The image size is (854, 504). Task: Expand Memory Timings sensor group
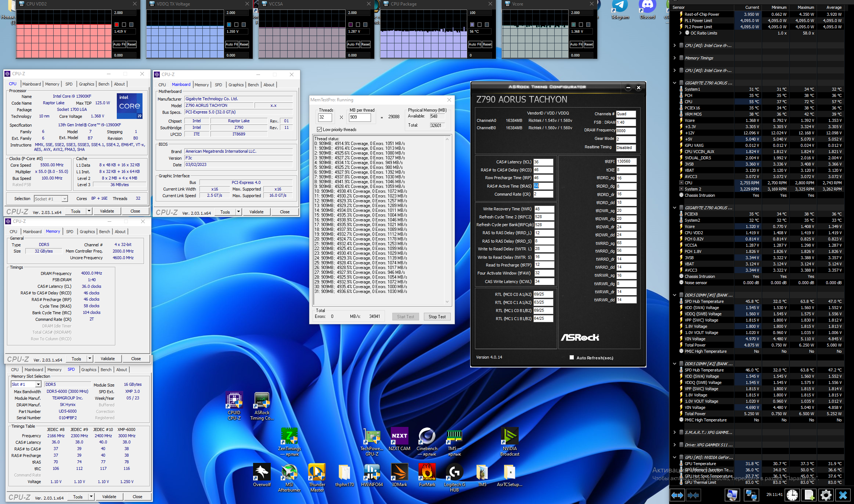click(674, 58)
